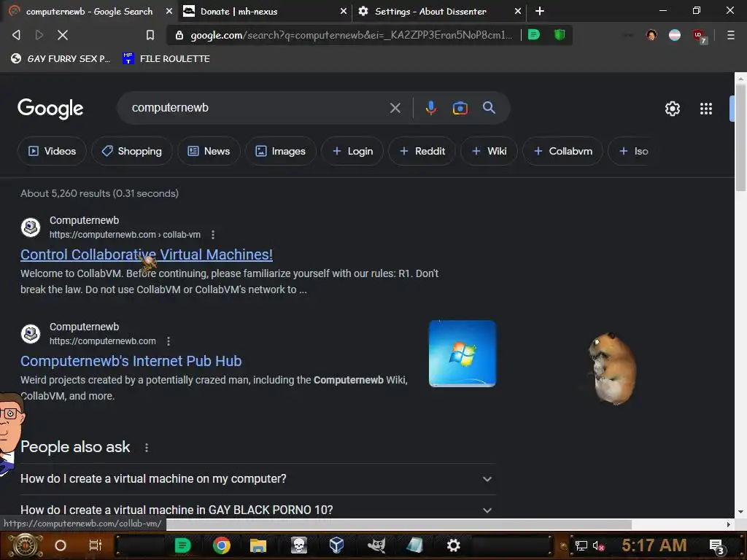
Task: Click the Windows 7 result thumbnail
Action: [462, 354]
